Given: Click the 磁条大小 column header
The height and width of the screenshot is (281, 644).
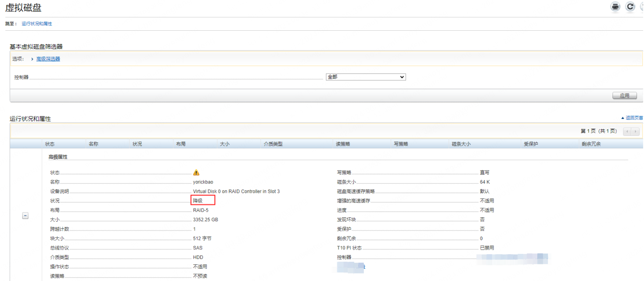Looking at the screenshot, I should point(461,144).
